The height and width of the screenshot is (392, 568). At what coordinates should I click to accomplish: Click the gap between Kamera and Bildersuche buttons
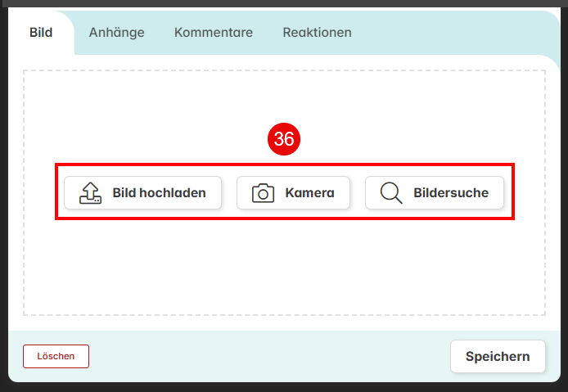click(x=358, y=193)
